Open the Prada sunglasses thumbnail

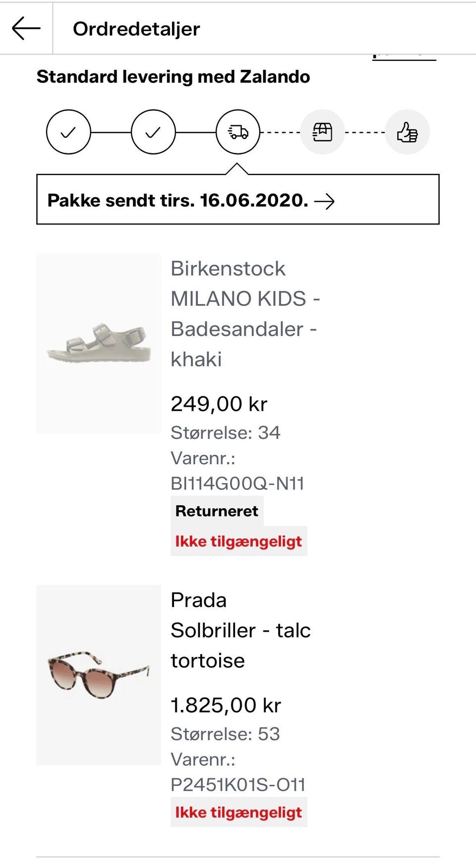tap(99, 675)
